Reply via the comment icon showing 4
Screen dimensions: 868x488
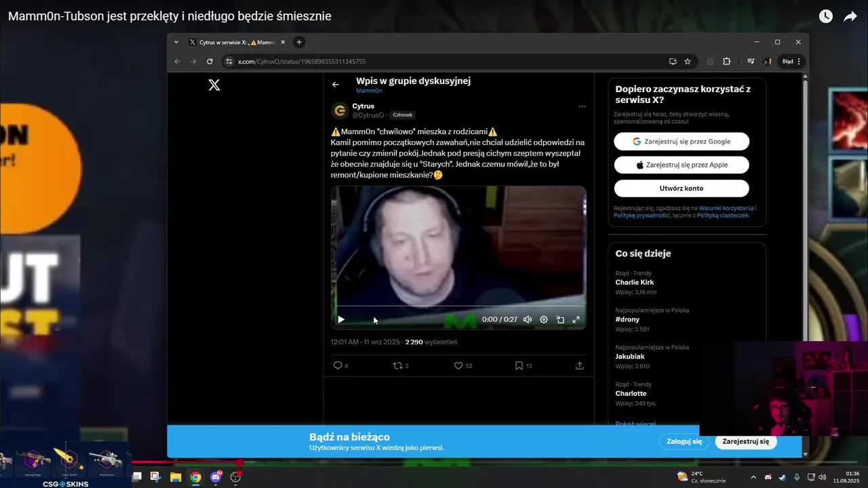tap(340, 366)
